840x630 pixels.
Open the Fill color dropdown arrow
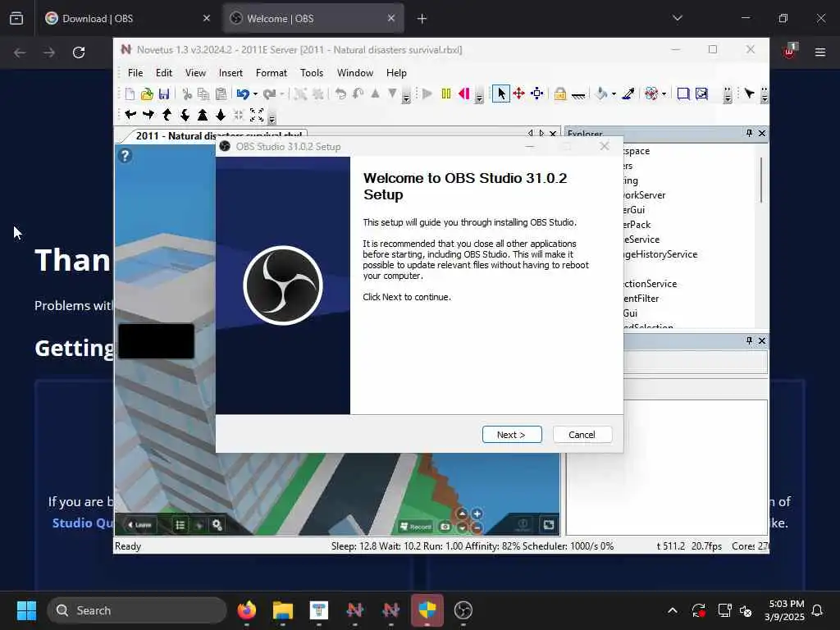point(614,94)
